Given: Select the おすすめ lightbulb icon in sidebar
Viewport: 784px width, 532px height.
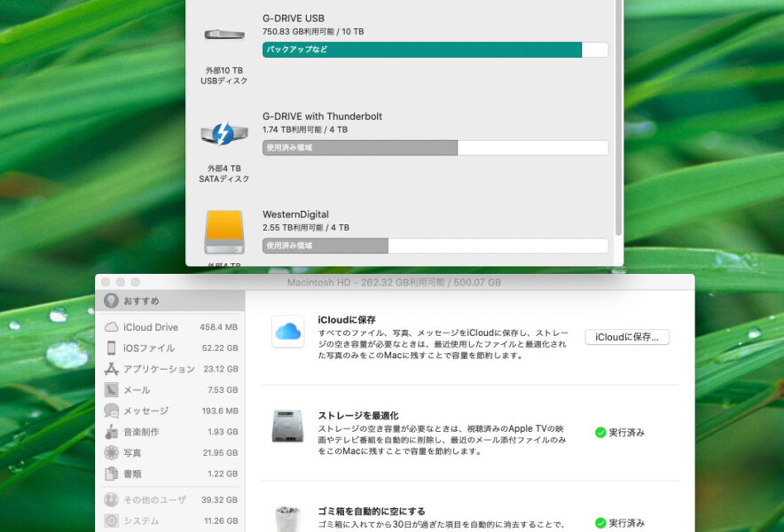Looking at the screenshot, I should [x=111, y=301].
